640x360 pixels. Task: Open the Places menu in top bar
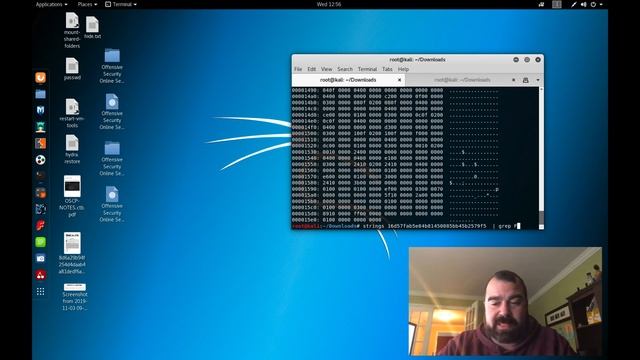click(x=87, y=4)
